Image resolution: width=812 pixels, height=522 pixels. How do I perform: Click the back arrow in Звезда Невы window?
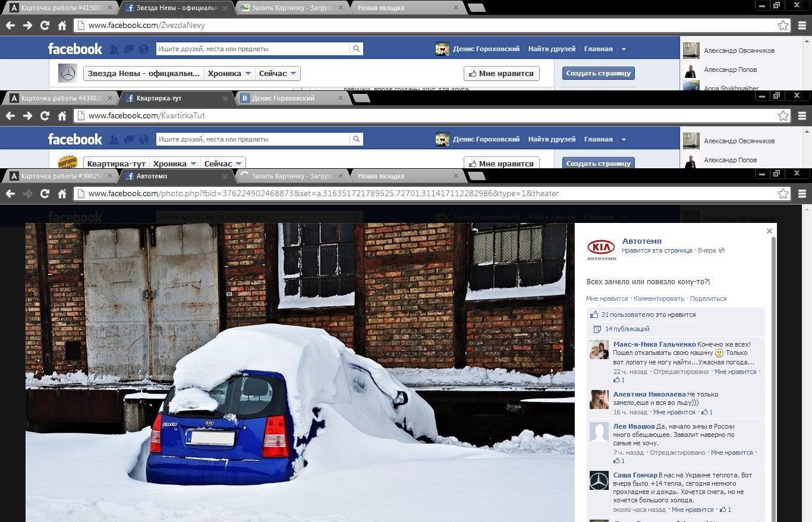(10, 26)
